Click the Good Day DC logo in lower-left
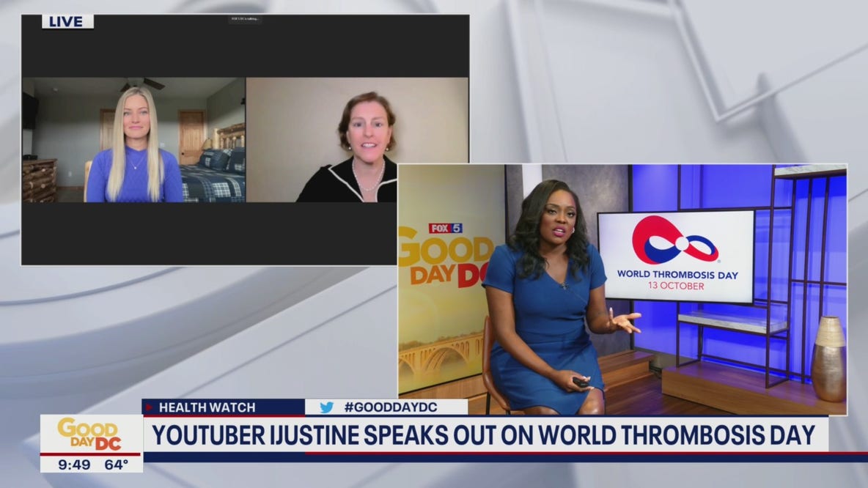Viewport: 868px width, 488px height. click(91, 435)
